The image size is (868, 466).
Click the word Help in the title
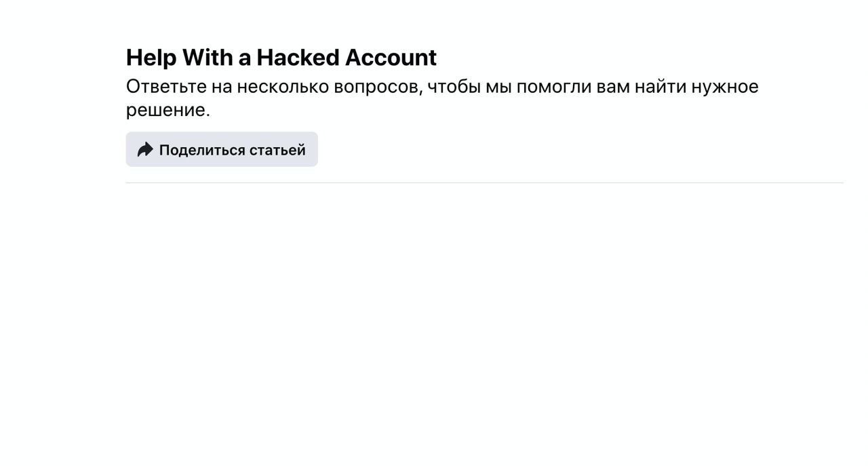click(151, 58)
